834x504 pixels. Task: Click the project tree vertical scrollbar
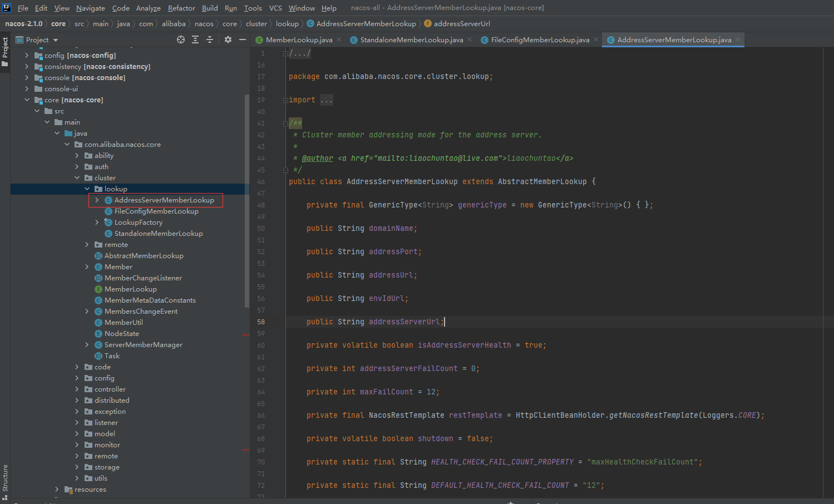(x=247, y=200)
